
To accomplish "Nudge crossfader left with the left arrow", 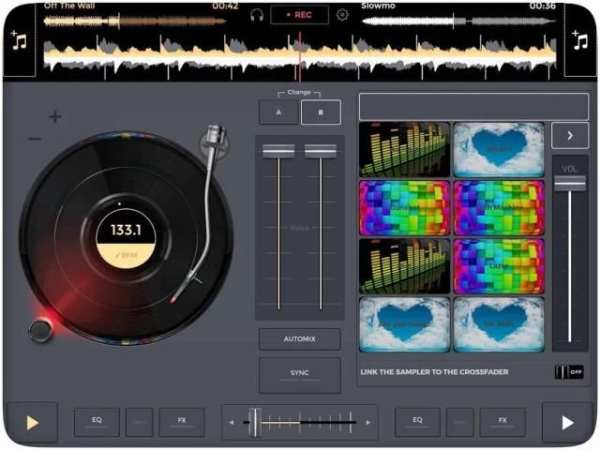I will (231, 422).
